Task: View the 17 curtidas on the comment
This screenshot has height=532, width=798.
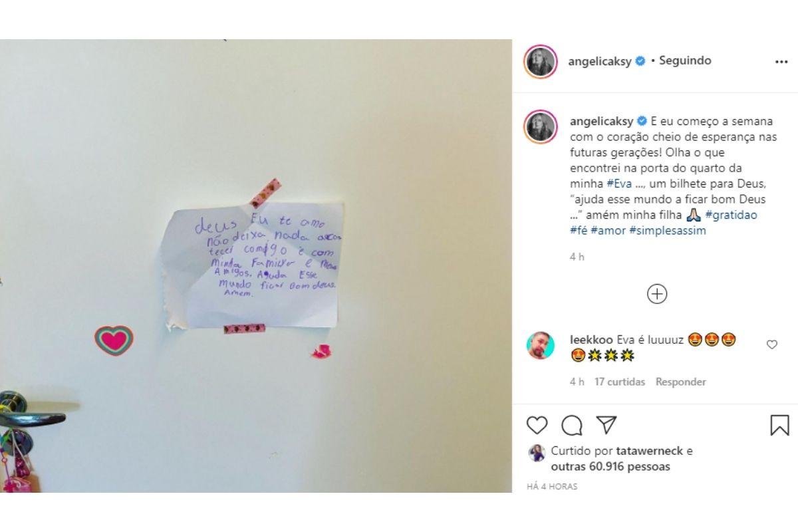Action: pyautogui.click(x=620, y=382)
